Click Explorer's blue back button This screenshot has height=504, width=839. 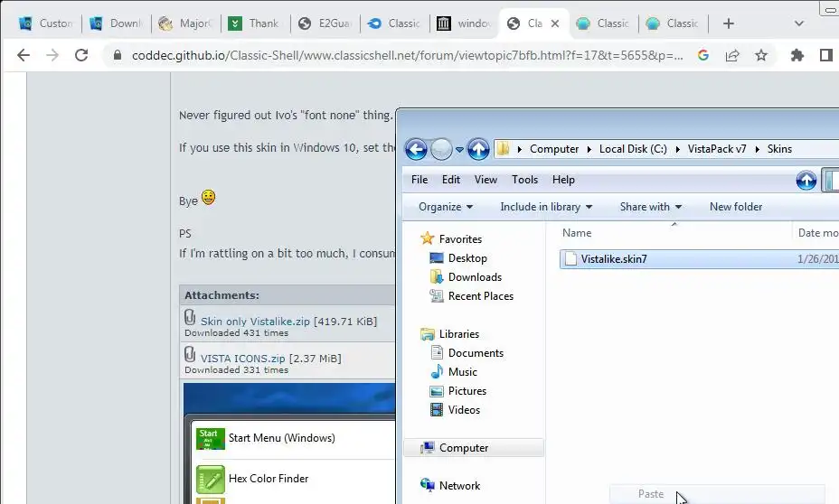(416, 149)
